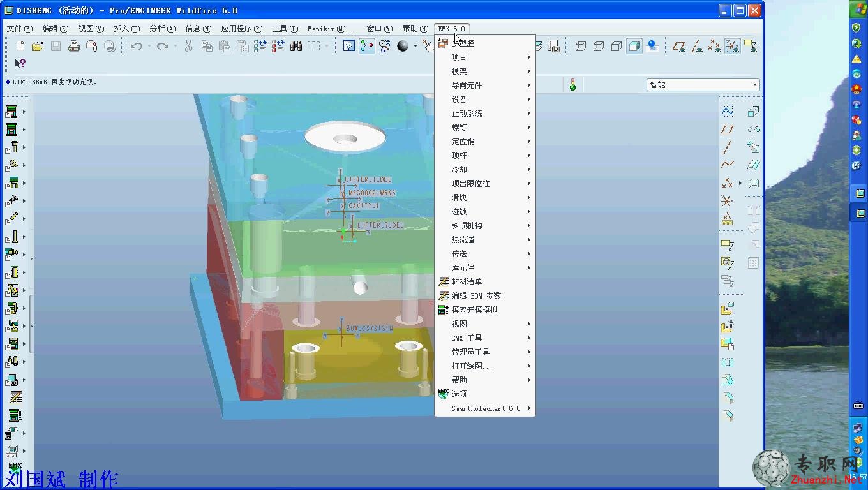Choose 材料清单 in EMX menu

(x=485, y=281)
